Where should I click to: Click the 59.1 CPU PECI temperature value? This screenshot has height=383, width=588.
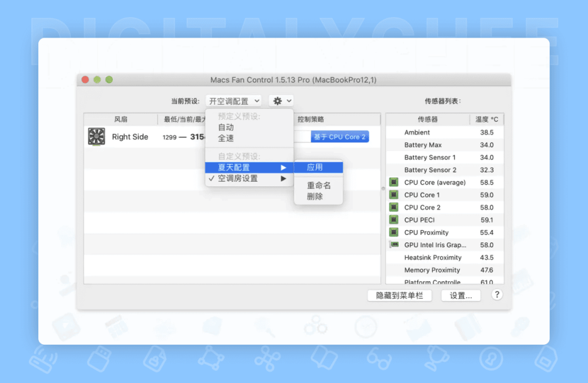(487, 220)
